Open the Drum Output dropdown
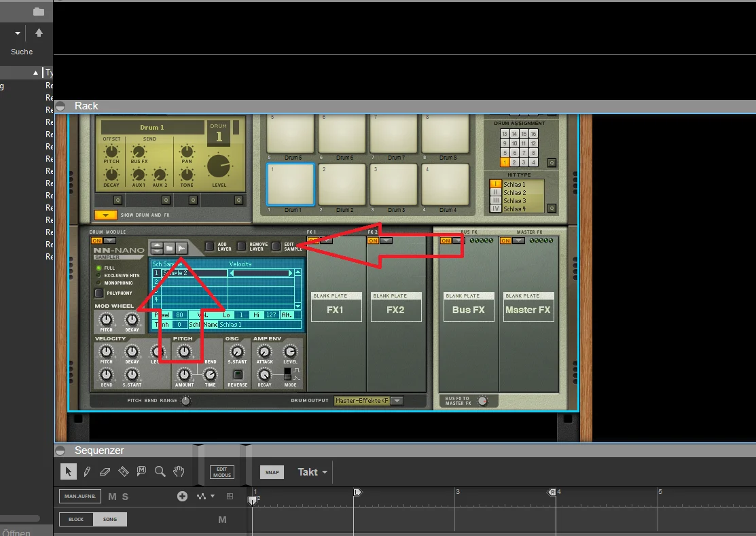 [x=397, y=401]
